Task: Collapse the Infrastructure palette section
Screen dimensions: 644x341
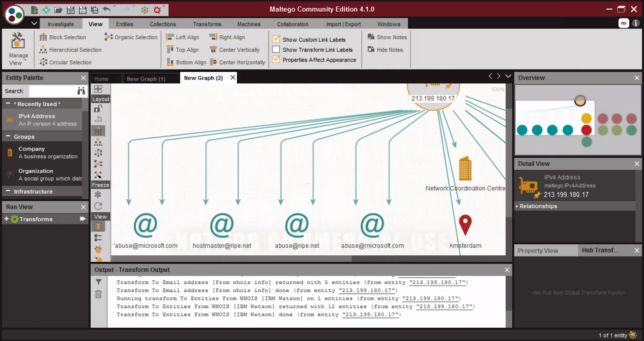Action: (8, 191)
